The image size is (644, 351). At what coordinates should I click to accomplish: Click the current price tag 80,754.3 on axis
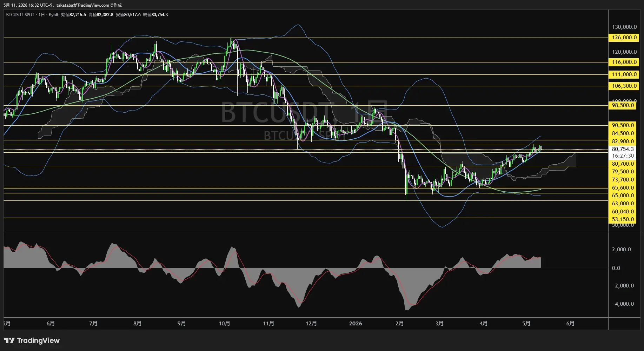click(x=623, y=149)
